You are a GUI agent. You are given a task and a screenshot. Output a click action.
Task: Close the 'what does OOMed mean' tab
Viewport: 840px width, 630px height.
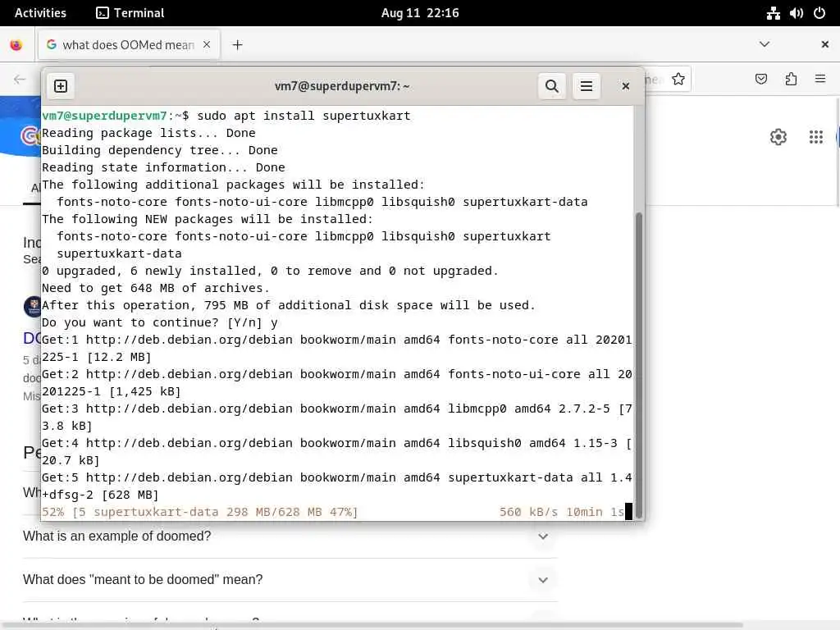point(206,45)
